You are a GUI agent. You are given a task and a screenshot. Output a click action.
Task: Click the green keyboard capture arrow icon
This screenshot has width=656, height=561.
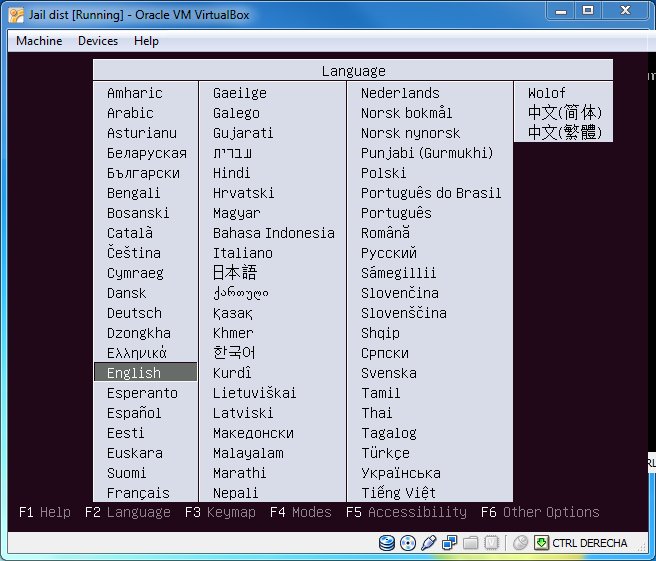541,543
